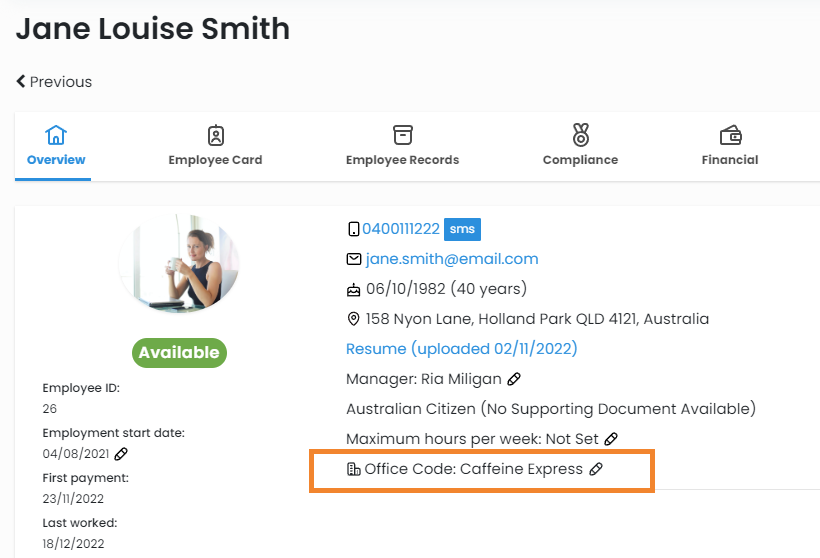Viewport: 820px width, 558px height.
Task: Open the Employee Card tab
Action: (215, 160)
